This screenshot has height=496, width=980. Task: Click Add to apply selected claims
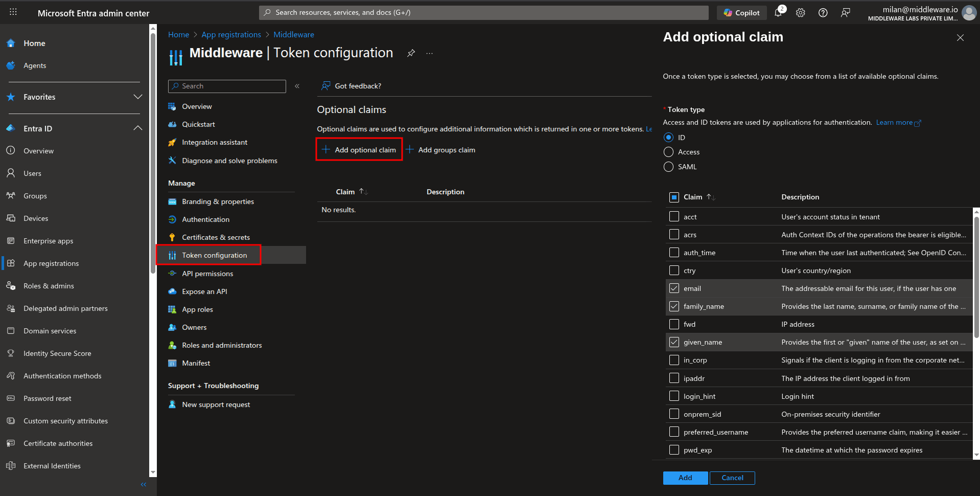(685, 478)
